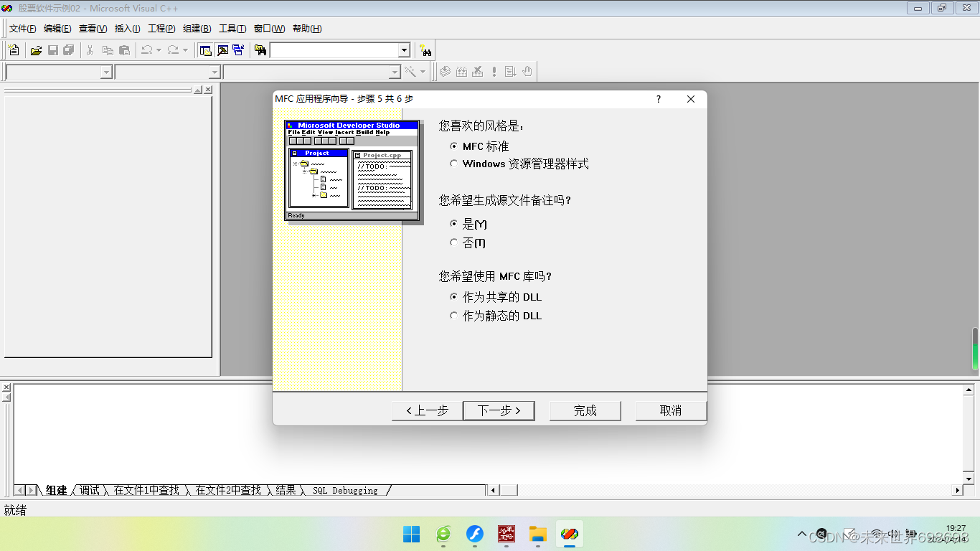
Task: Click the Cut scissors icon
Action: (90, 50)
